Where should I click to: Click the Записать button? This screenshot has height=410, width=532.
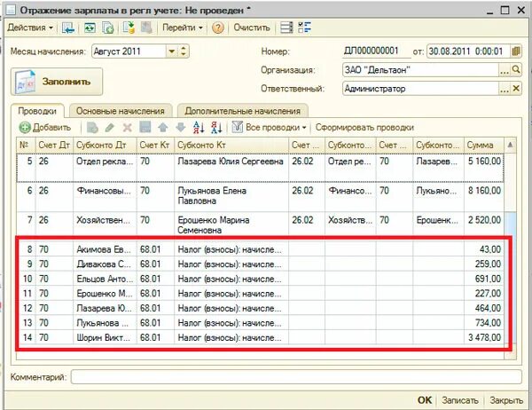pyautogui.click(x=459, y=400)
